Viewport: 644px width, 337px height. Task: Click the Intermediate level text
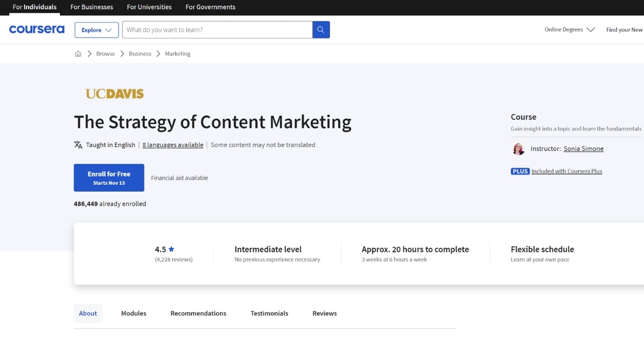click(x=268, y=250)
